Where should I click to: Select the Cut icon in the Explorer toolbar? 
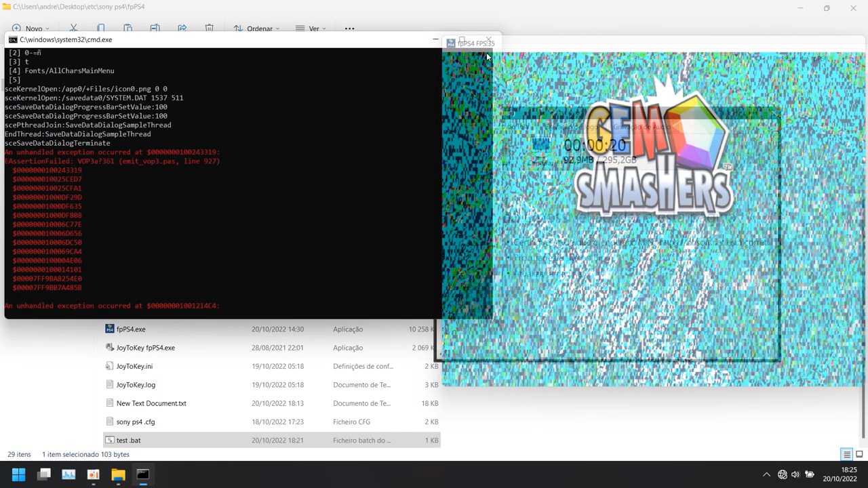73,28
